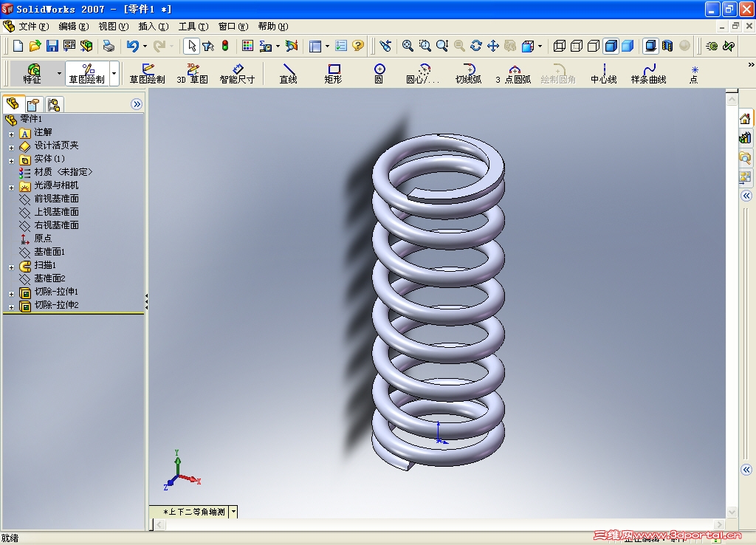Open the 工具 menu
The image size is (756, 545).
(193, 27)
